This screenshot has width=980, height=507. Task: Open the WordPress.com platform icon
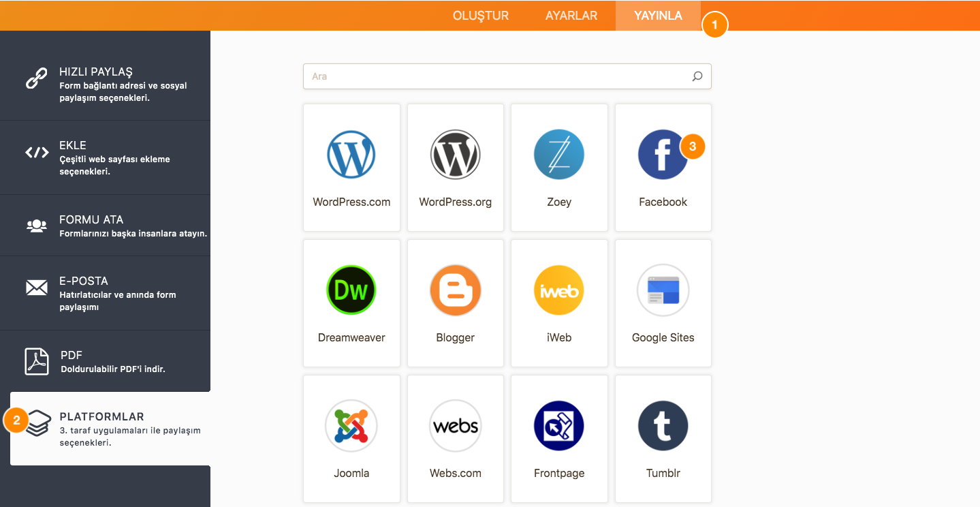pyautogui.click(x=351, y=155)
